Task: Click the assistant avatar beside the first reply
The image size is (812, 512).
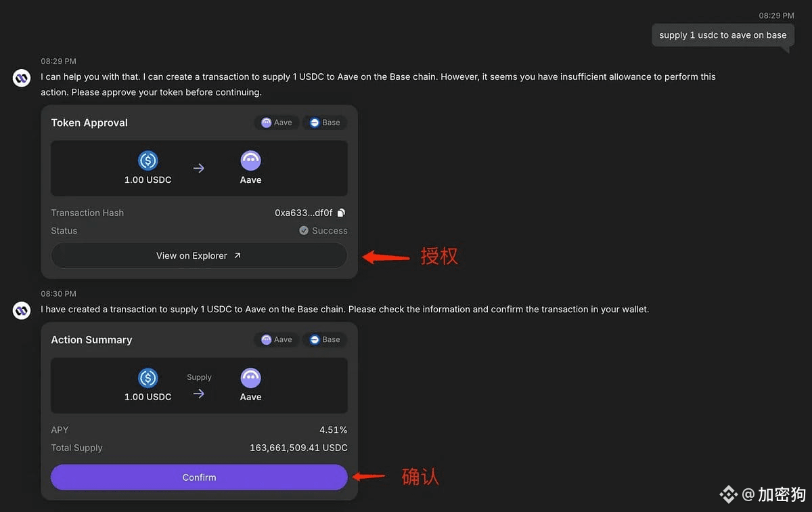Action: point(22,78)
